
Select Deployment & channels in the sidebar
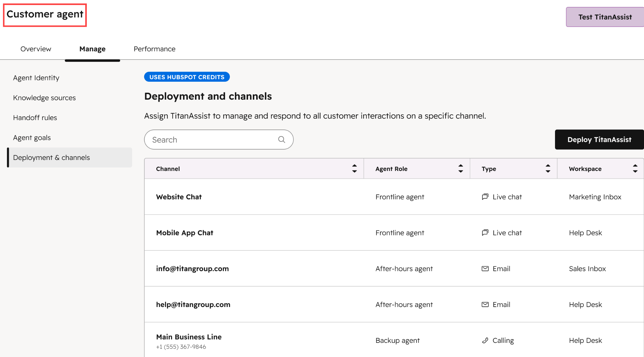[x=69, y=157]
